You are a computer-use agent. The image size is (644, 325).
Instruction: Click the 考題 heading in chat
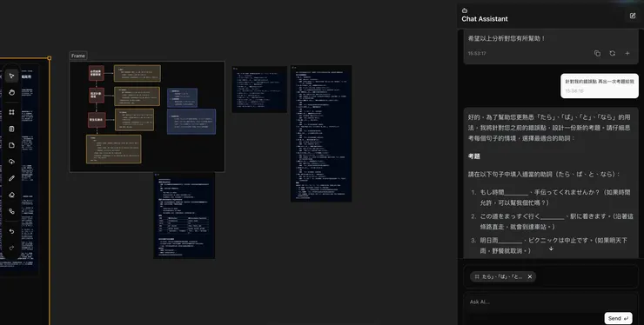(474, 156)
